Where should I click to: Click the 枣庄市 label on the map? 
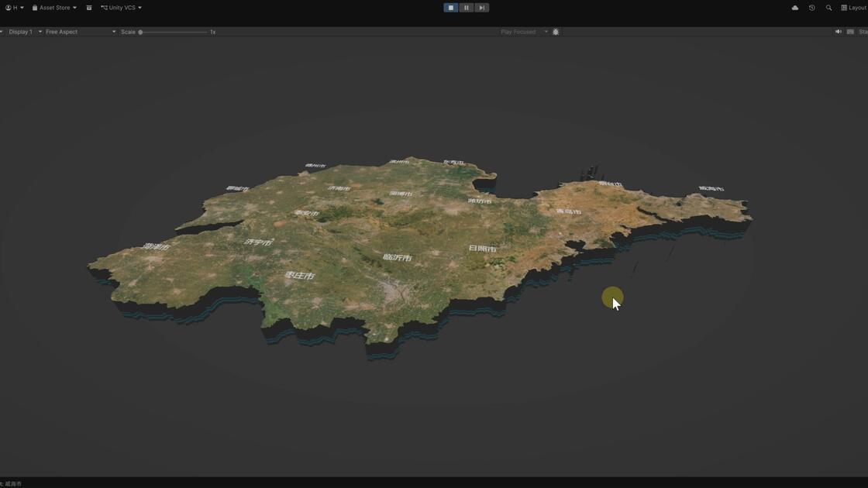[299, 275]
